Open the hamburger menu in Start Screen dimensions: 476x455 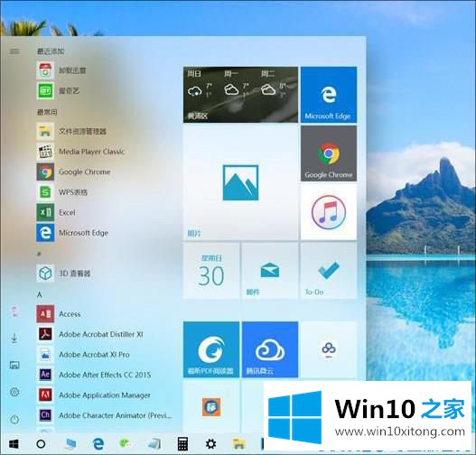[x=14, y=51]
